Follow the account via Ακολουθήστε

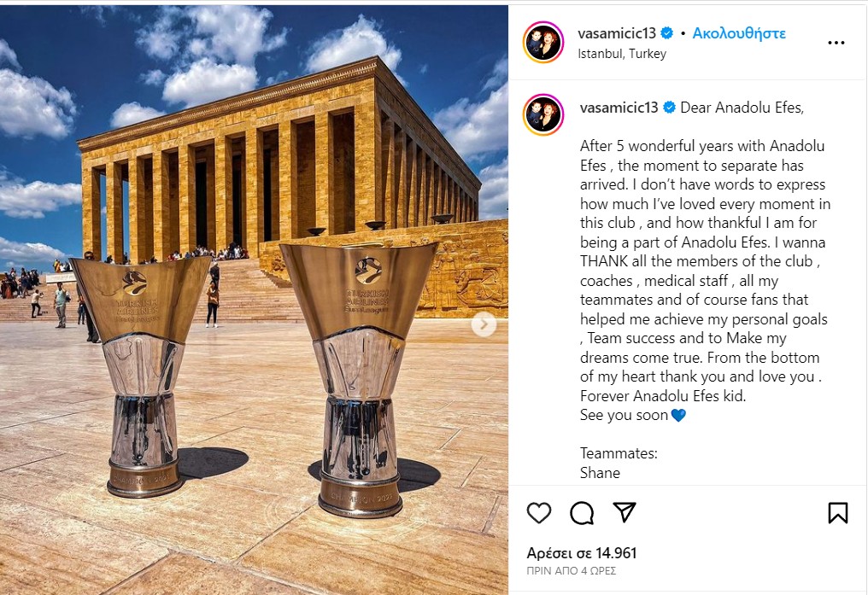click(739, 33)
